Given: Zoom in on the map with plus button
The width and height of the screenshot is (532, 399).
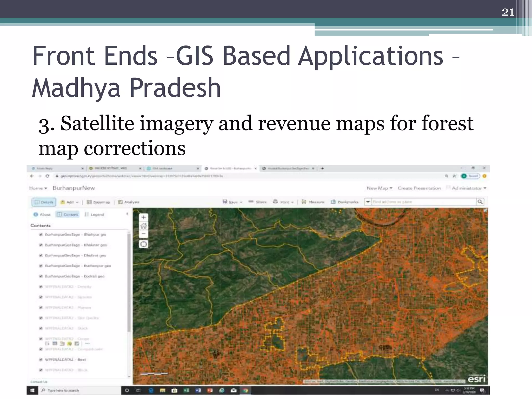Looking at the screenshot, I should pos(143,217).
